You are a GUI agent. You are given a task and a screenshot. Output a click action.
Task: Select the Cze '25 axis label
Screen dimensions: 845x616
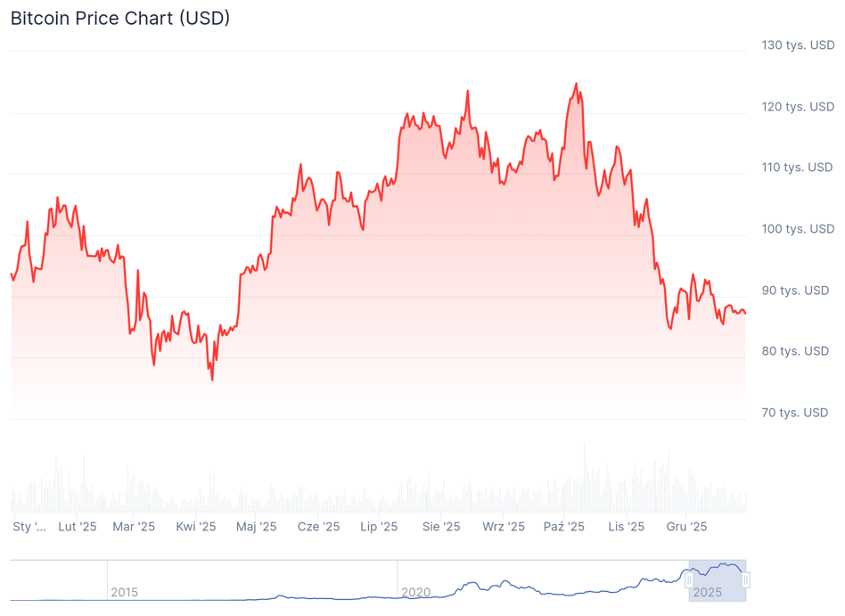pos(318,527)
